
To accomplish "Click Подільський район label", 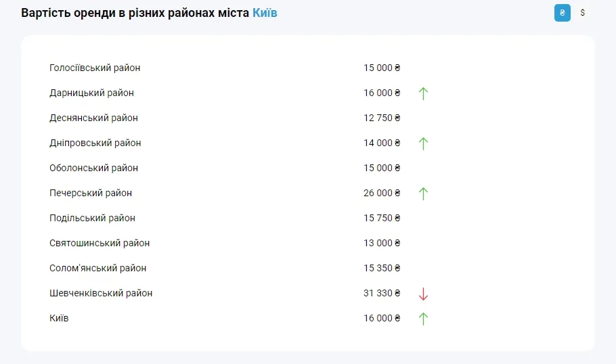I will coord(92,218).
